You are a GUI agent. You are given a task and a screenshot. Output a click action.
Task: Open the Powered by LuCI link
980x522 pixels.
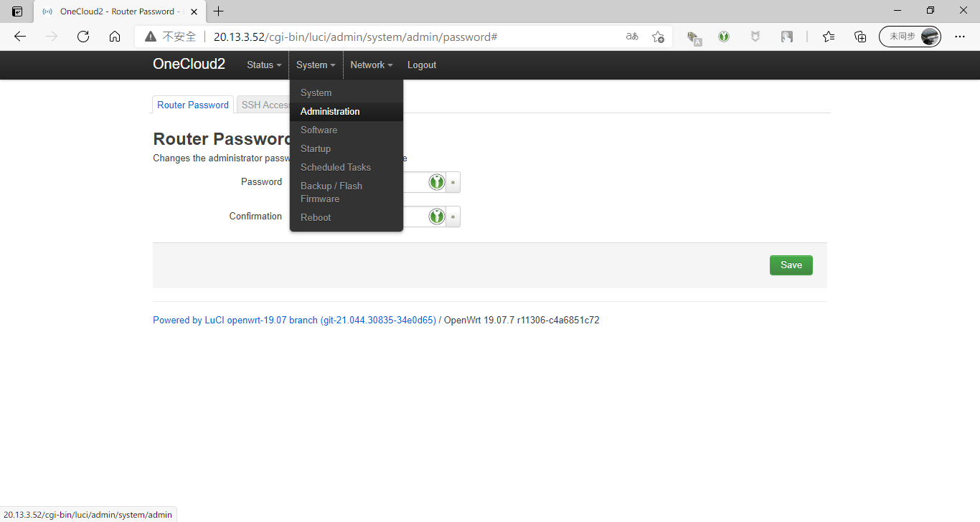294,321
